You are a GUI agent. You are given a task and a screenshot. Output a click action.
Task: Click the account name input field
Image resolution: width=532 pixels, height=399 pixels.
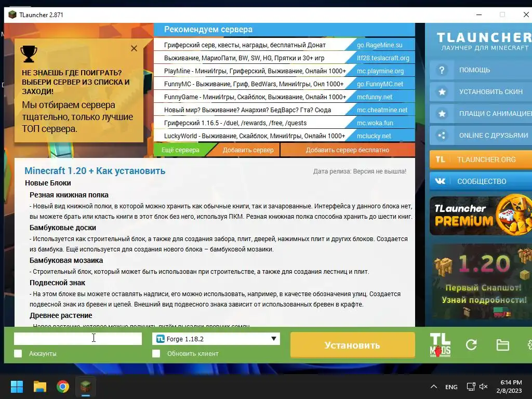(x=78, y=339)
